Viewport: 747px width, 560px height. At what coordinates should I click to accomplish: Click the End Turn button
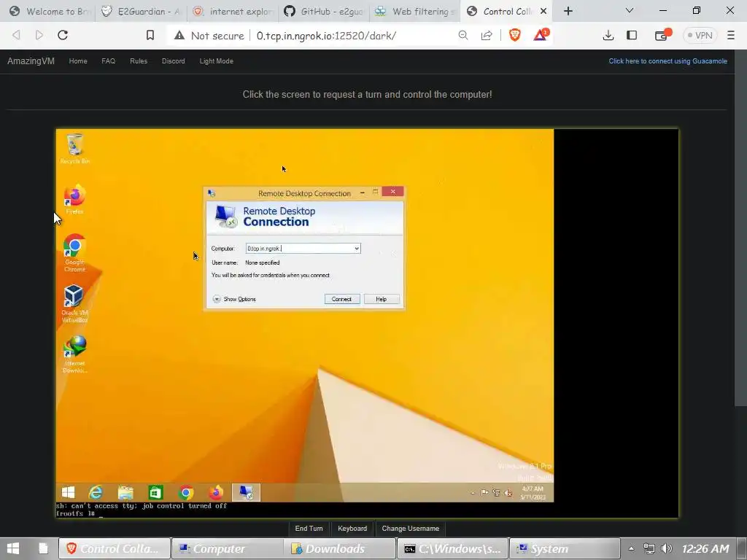pos(309,528)
